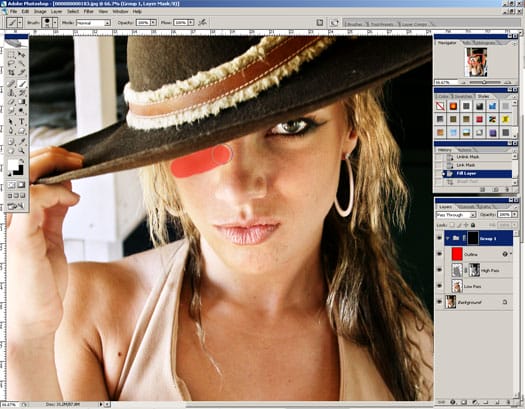Select the Clone Stamp tool

(11, 93)
